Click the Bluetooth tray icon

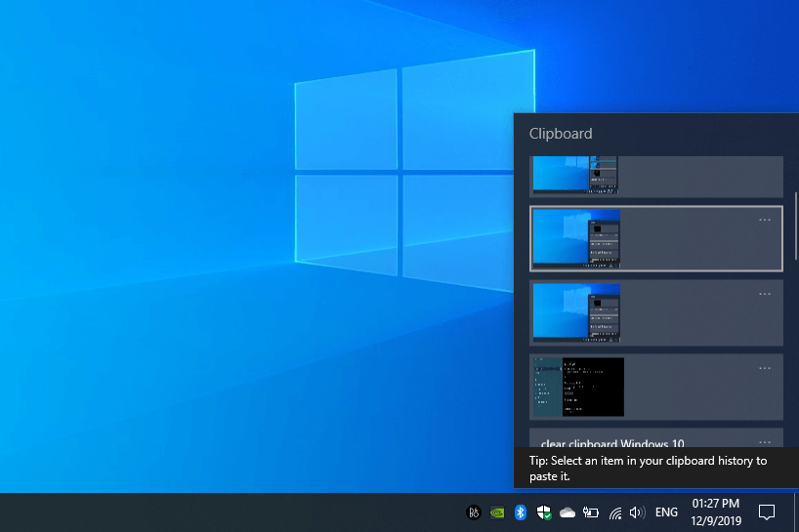point(521,512)
